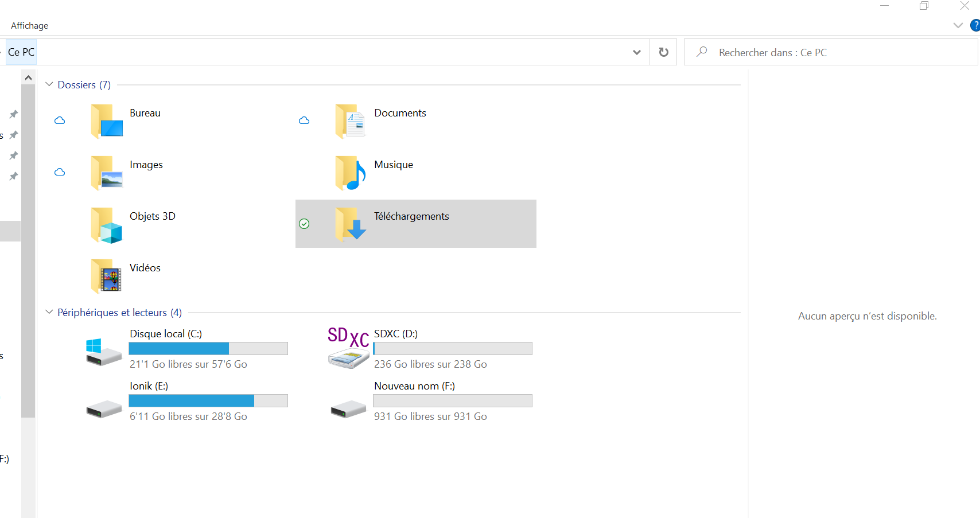Click the refresh button in address bar
Viewport: 980px width, 518px height.
pyautogui.click(x=663, y=52)
